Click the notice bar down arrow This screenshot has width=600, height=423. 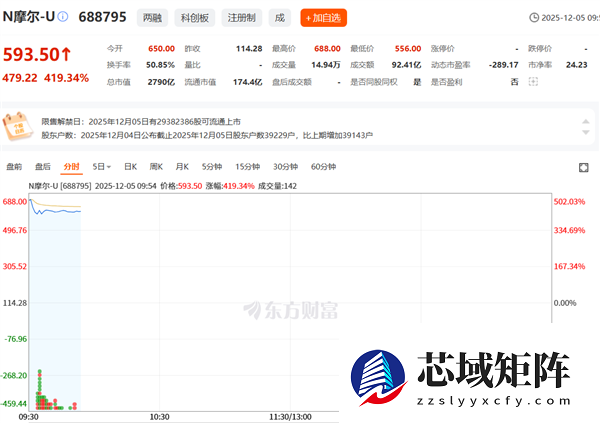coord(585,132)
